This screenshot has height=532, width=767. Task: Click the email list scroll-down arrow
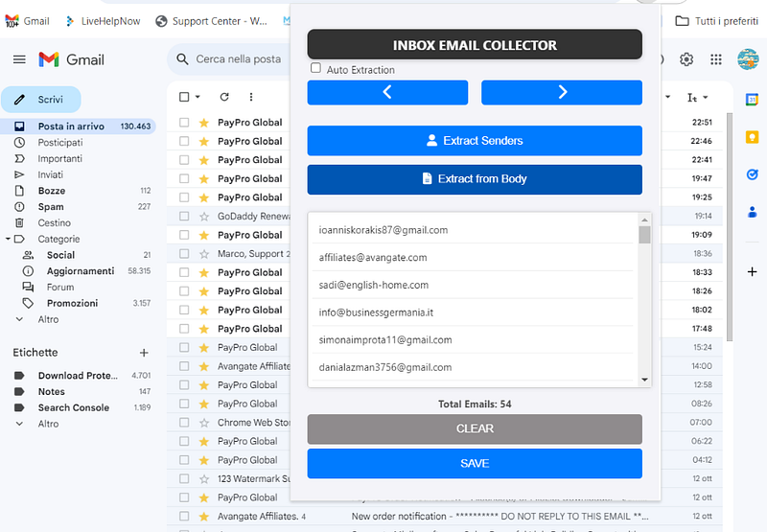click(x=644, y=380)
